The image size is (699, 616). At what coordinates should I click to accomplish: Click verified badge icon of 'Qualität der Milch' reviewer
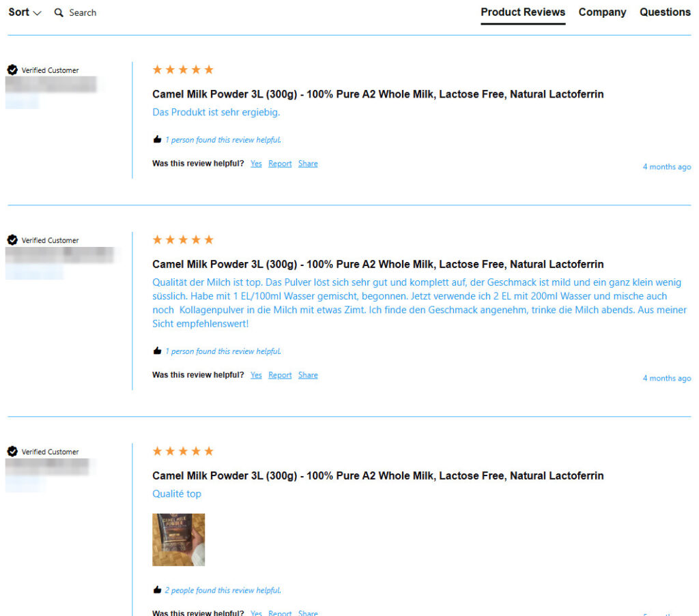[12, 240]
